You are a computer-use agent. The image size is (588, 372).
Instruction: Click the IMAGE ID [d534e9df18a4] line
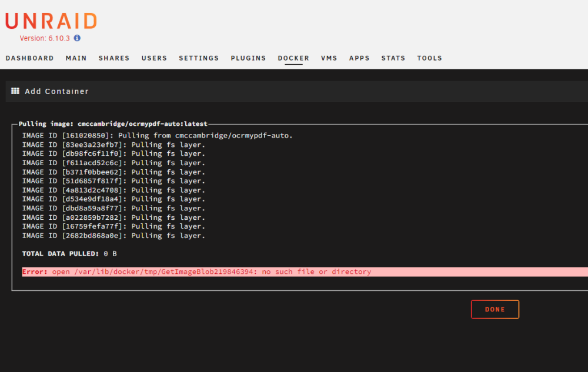[113, 199]
